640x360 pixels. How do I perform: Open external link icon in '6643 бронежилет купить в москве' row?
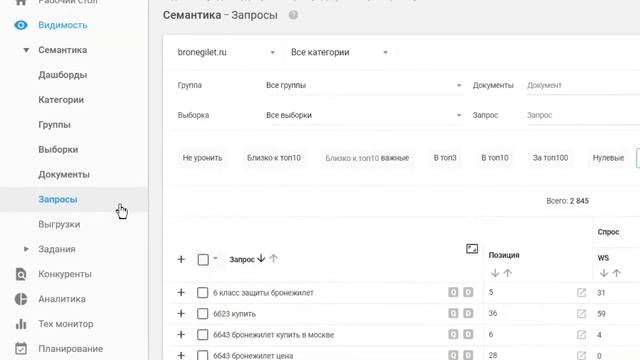581,335
